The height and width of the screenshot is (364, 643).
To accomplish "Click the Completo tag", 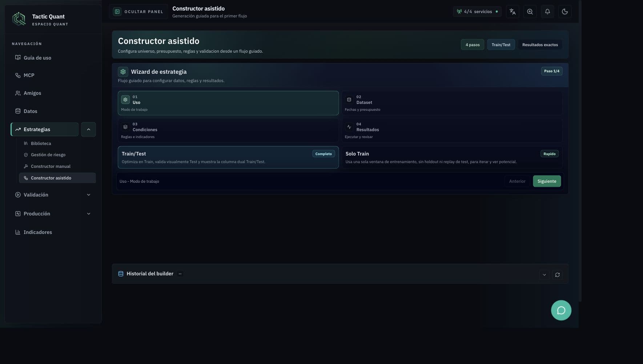I will pyautogui.click(x=323, y=154).
